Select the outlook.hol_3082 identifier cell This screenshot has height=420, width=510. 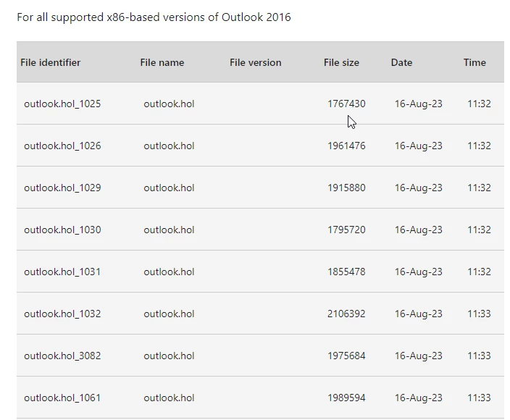(x=62, y=356)
